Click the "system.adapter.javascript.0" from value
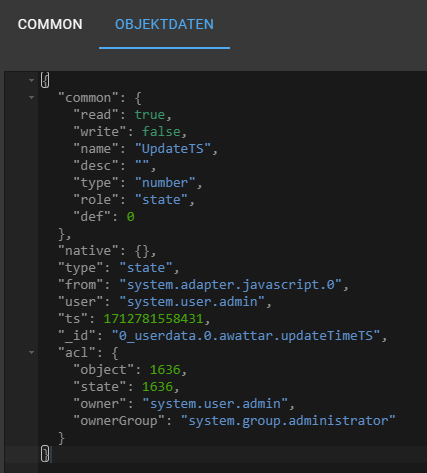The height and width of the screenshot is (473, 427). tap(231, 285)
